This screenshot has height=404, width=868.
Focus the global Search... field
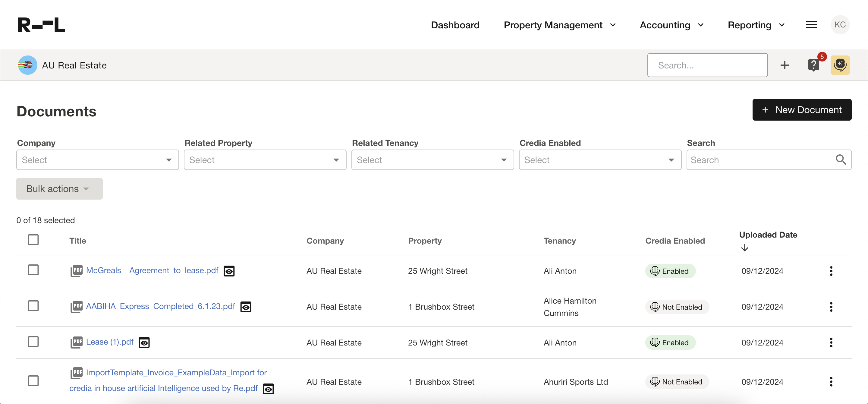pos(707,65)
